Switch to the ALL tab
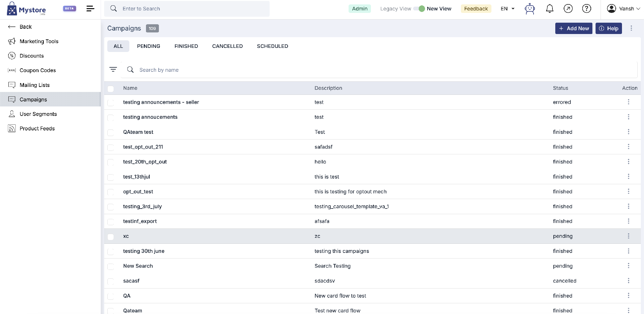This screenshot has height=314, width=644. click(118, 46)
